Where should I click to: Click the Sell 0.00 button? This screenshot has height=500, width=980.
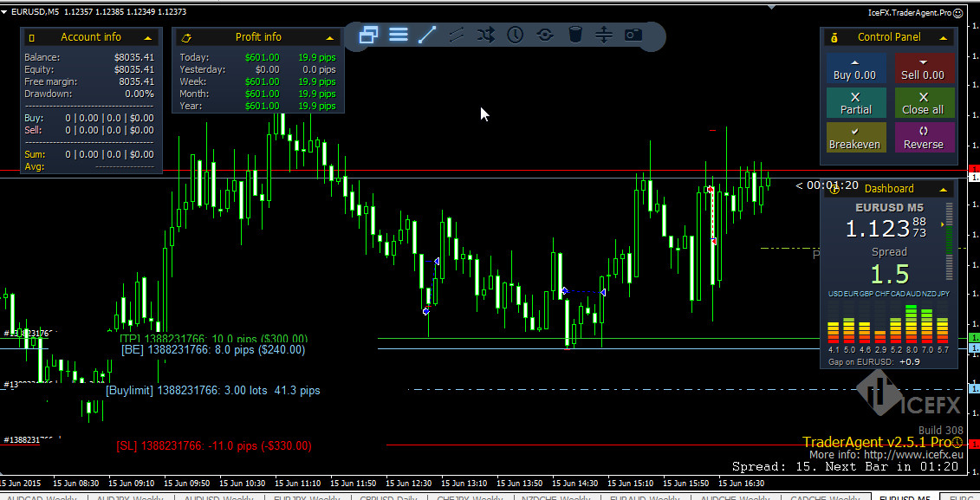(x=924, y=68)
